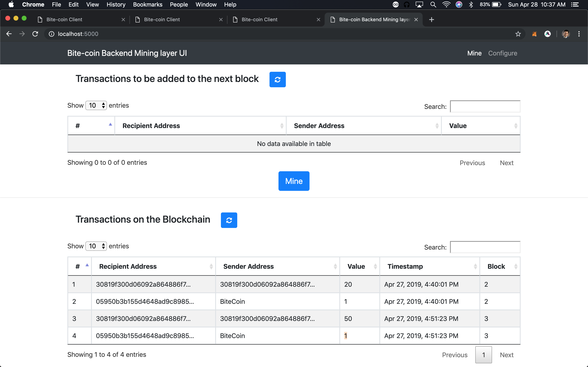Refresh the next block transactions list

[x=277, y=79]
